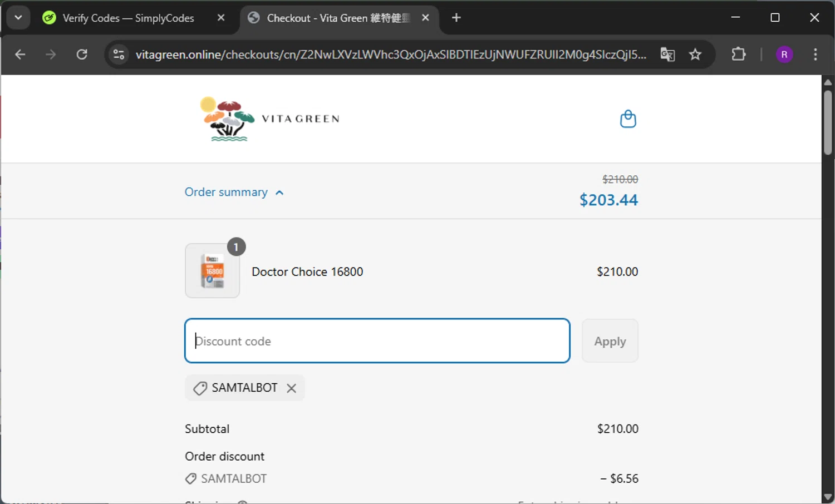Translate this page icon
The image size is (835, 504).
[667, 55]
